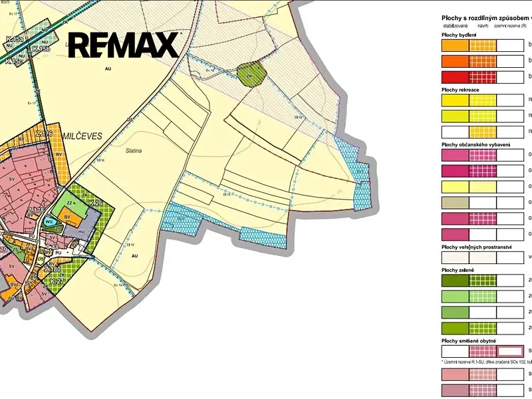Select the K.26 area label

pos(96,203)
